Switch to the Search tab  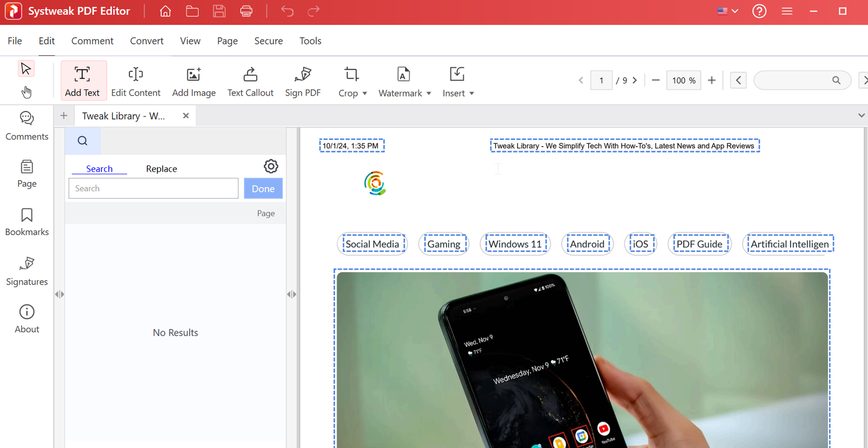[x=99, y=169]
